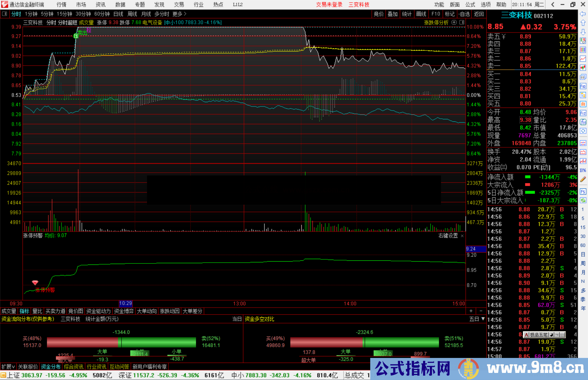Toggle the right side panel icon near 涨跌停分析
The height and width of the screenshot is (380, 588).
(462, 22)
